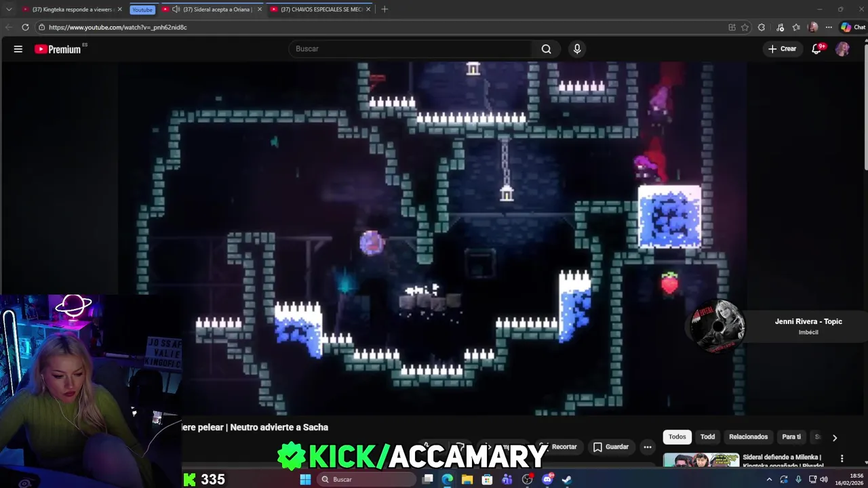Close the Sideral acepta a Oriana tab
868x488 pixels.
pyautogui.click(x=259, y=9)
